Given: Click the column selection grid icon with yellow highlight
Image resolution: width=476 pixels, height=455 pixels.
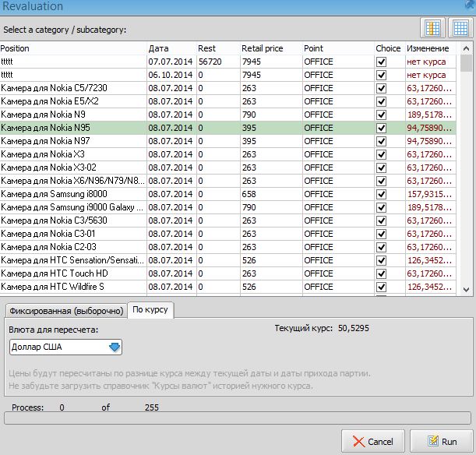Looking at the screenshot, I should pyautogui.click(x=433, y=28).
